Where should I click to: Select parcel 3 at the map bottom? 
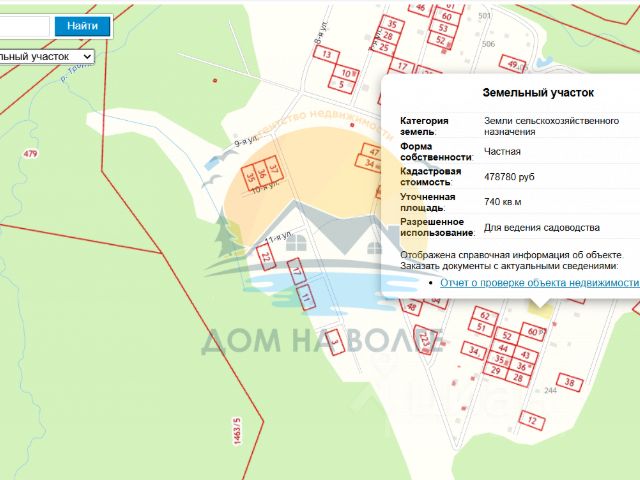tap(335, 342)
